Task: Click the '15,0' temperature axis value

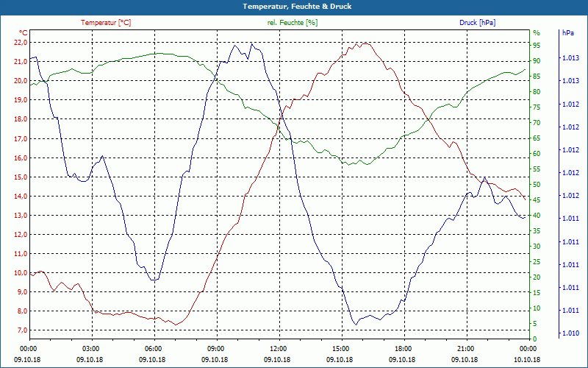Action: coord(21,177)
